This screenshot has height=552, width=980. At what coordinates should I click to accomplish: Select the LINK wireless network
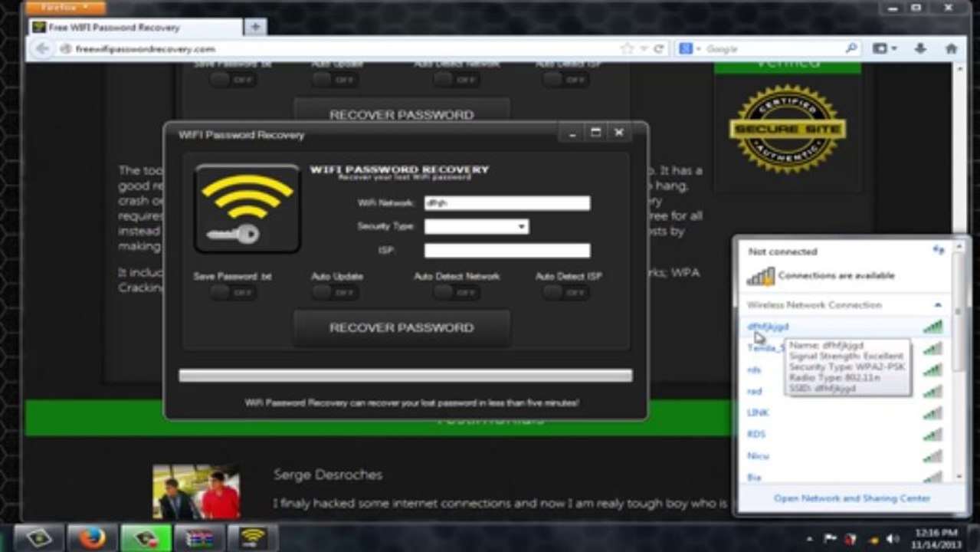pyautogui.click(x=845, y=412)
